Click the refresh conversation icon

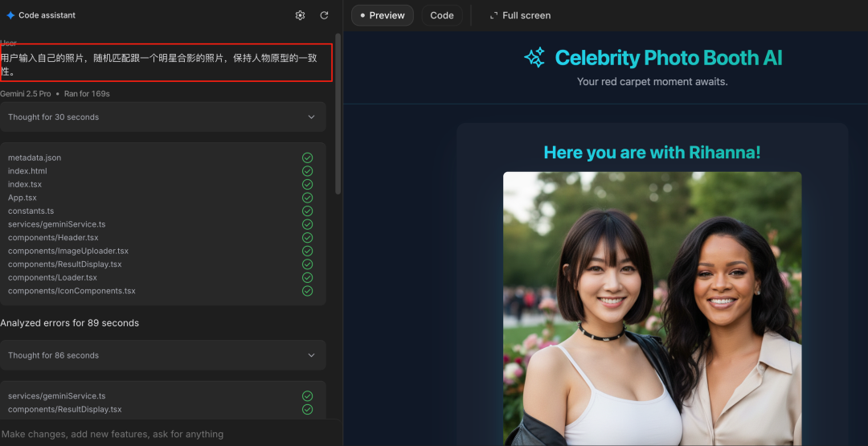(324, 15)
